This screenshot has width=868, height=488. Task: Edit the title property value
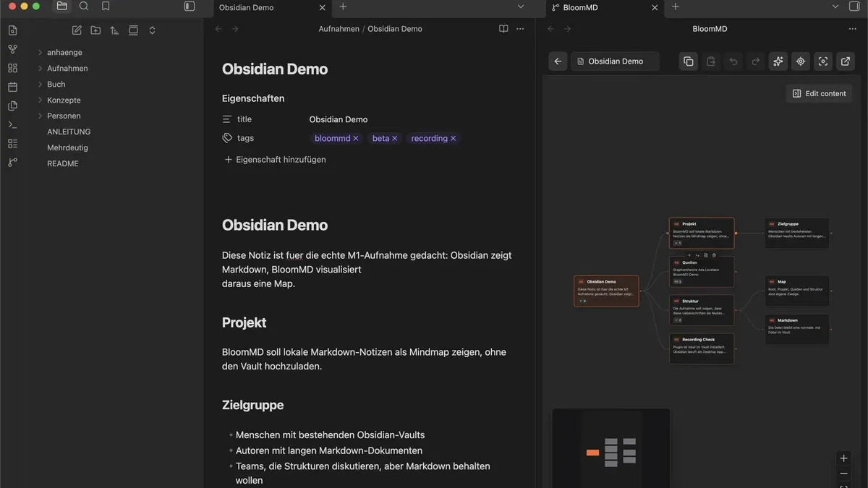click(x=339, y=119)
